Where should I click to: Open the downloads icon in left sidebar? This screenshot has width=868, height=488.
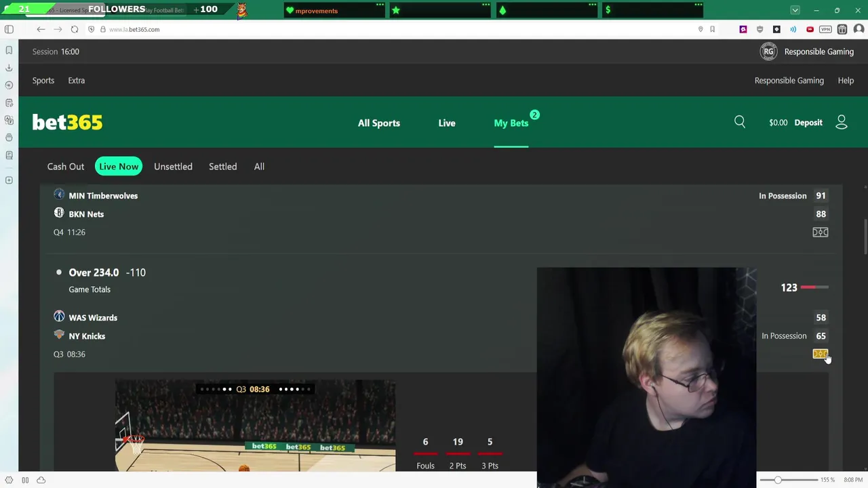point(9,68)
